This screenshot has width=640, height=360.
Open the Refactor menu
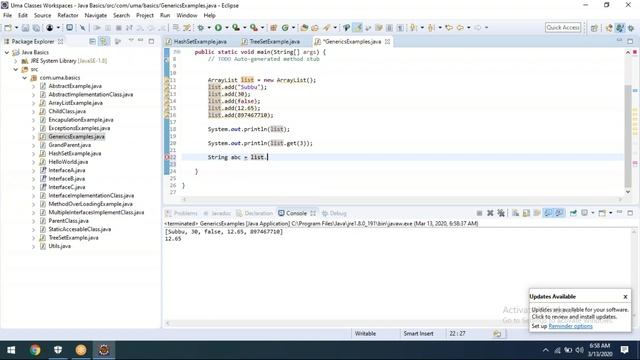coord(68,16)
